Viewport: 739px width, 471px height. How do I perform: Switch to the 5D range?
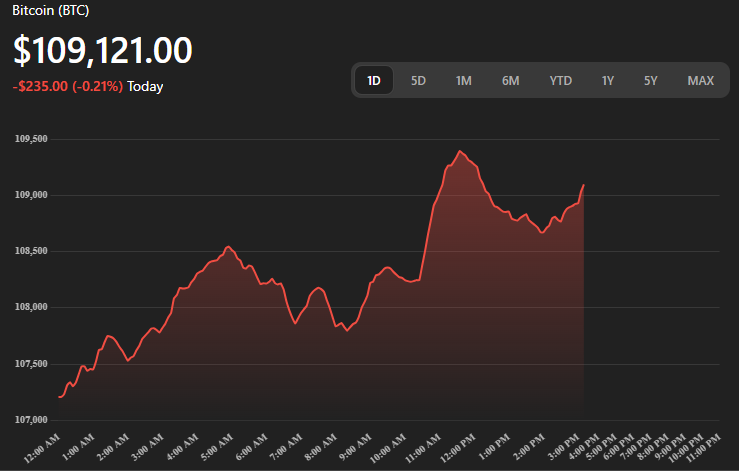pyautogui.click(x=419, y=80)
